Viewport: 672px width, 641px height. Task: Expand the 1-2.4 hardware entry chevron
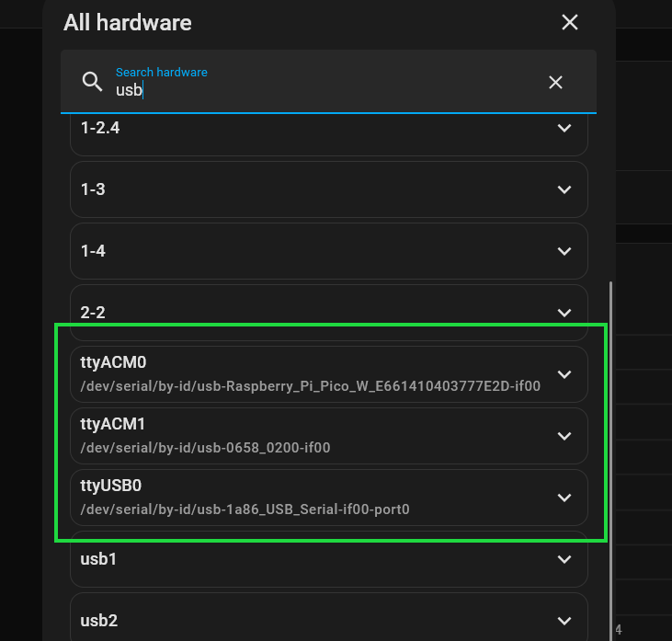564,128
